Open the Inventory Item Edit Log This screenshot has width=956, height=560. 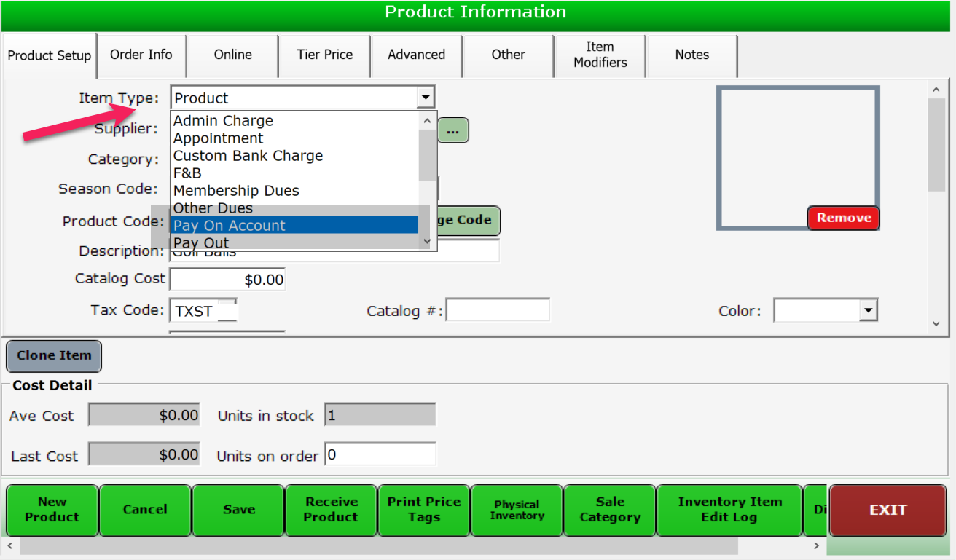[x=729, y=510]
